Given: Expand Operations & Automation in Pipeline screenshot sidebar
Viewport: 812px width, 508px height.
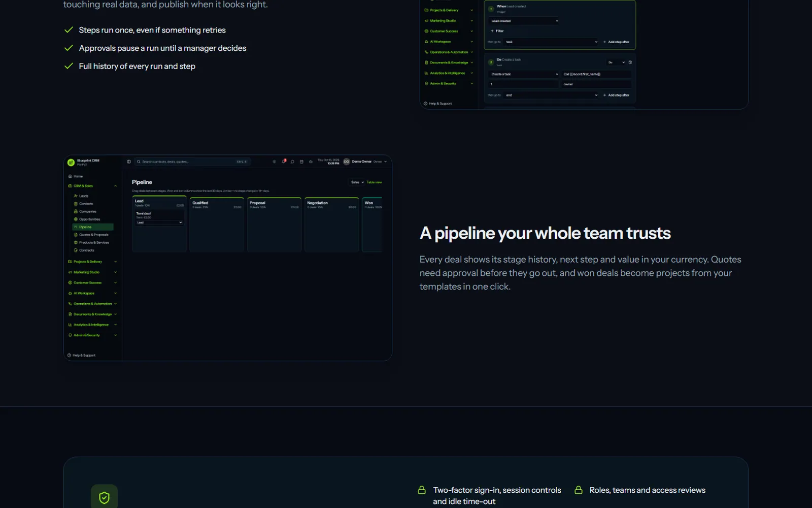Looking at the screenshot, I should point(92,304).
